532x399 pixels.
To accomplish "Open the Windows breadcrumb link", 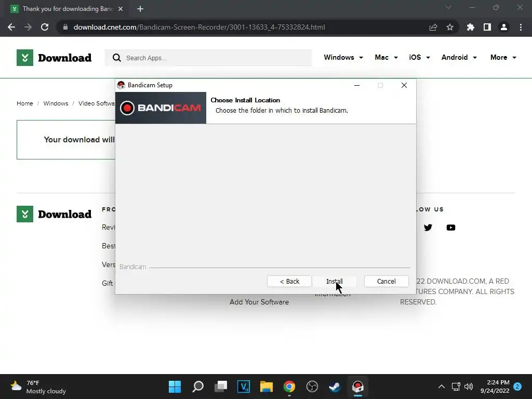I will (x=56, y=103).
